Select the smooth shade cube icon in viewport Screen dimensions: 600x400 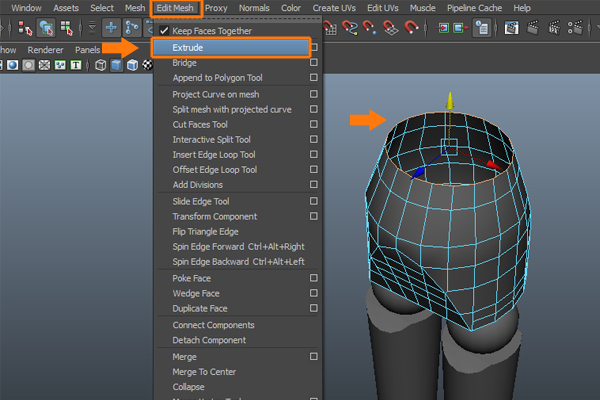[116, 66]
